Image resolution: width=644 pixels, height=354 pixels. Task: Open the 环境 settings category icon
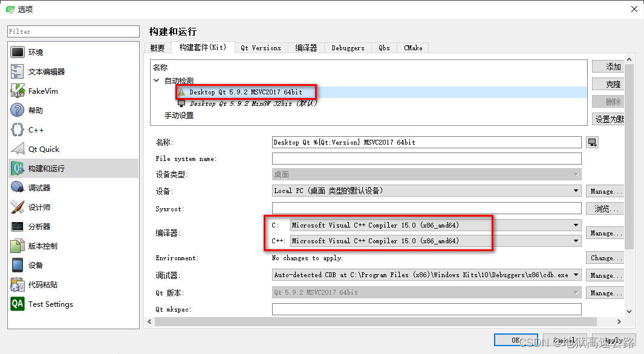[x=18, y=52]
